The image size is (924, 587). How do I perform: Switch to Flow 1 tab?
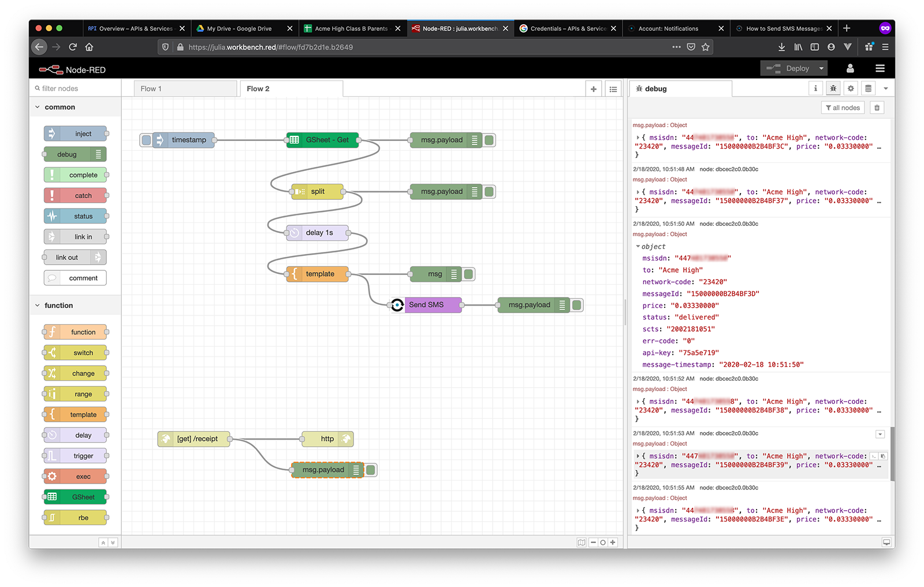[185, 88]
